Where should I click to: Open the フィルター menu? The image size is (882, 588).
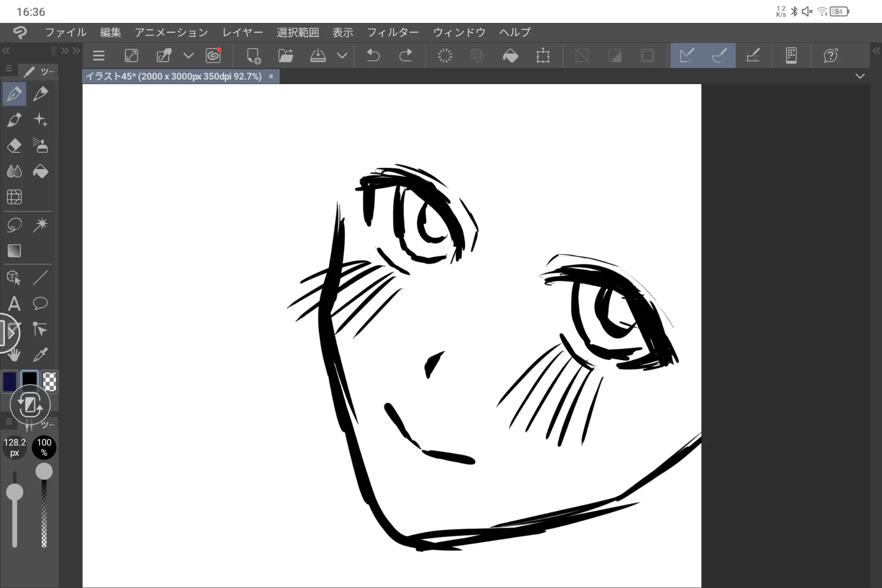pos(392,32)
